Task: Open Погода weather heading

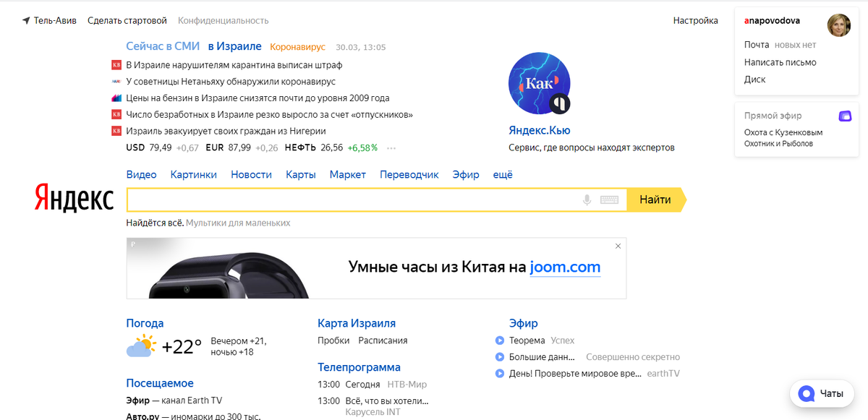Action: click(x=145, y=323)
